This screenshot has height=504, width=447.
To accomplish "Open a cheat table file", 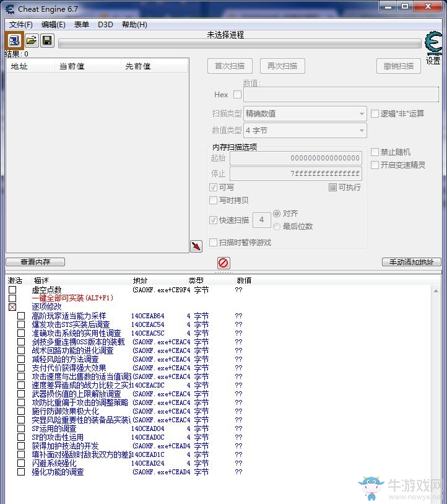I will (32, 40).
